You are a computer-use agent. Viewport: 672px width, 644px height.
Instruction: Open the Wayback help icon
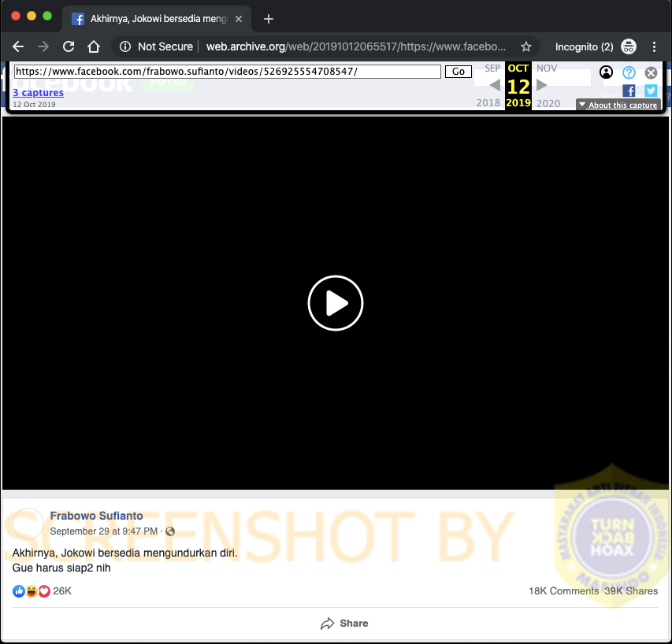pos(629,72)
